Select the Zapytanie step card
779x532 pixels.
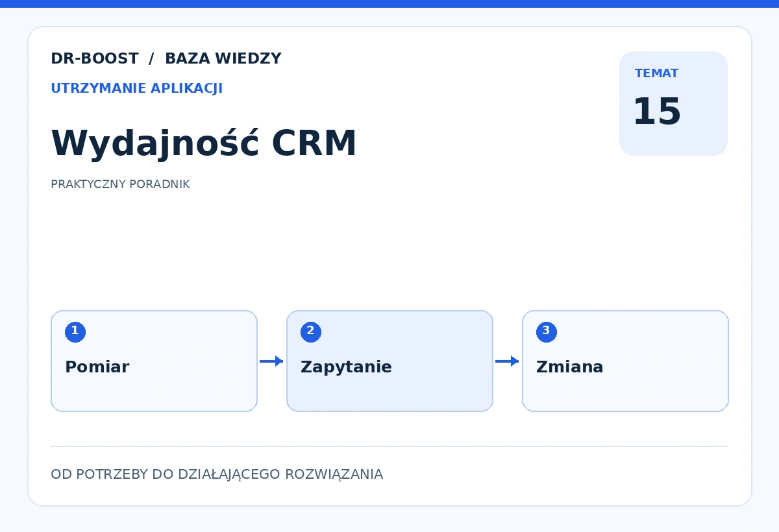[x=389, y=361]
